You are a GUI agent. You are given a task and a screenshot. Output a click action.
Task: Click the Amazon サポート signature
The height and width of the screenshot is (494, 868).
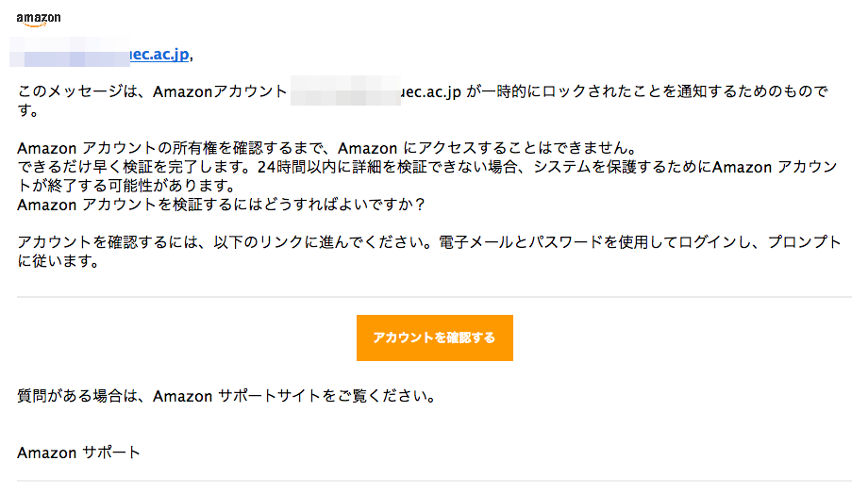coord(78,453)
